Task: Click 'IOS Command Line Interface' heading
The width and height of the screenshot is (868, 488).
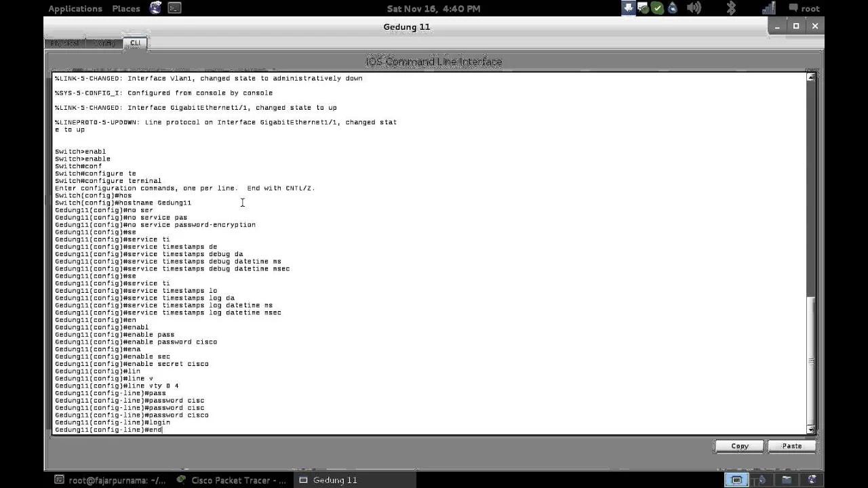Action: click(434, 62)
